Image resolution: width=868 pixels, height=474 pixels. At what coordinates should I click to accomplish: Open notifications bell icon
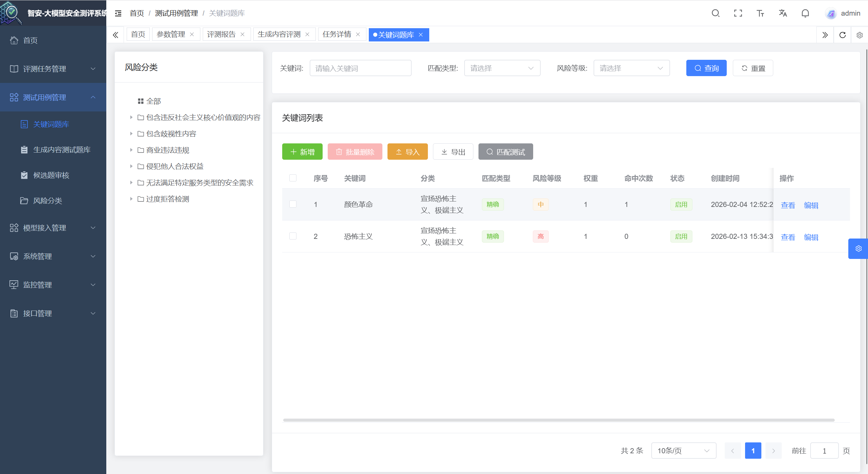pyautogui.click(x=805, y=13)
